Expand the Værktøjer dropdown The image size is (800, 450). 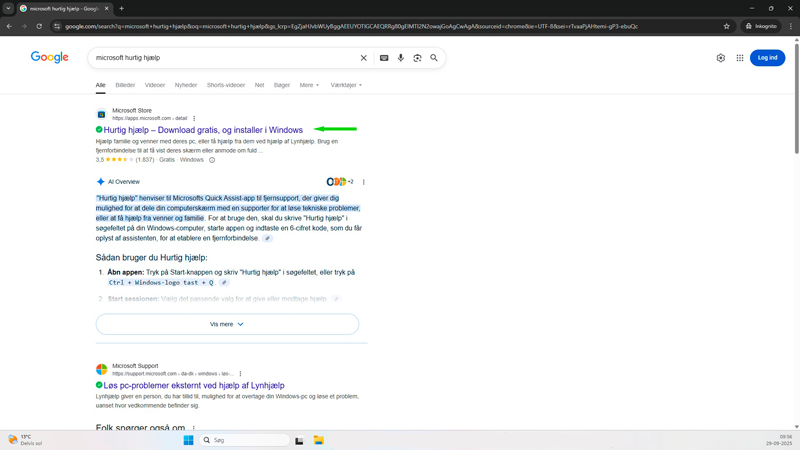(346, 85)
